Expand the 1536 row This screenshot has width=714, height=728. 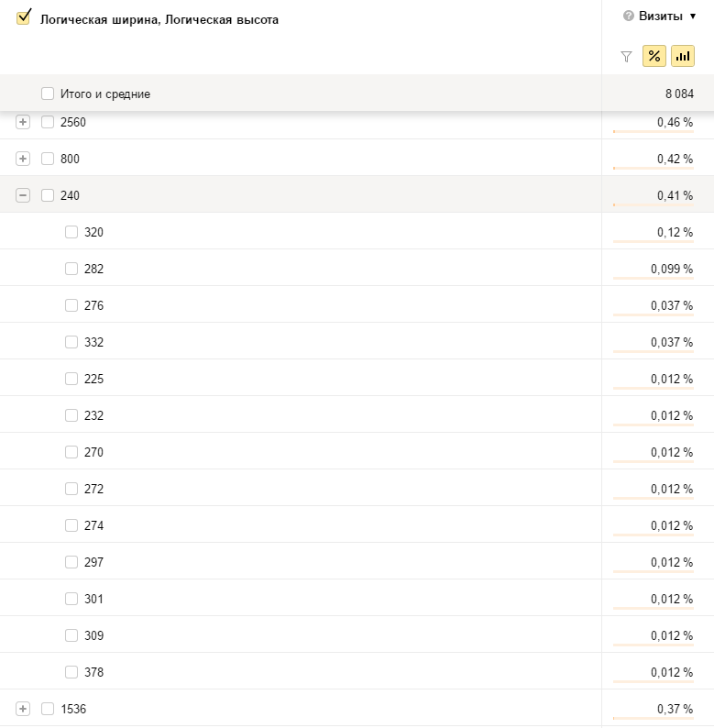coord(23,709)
